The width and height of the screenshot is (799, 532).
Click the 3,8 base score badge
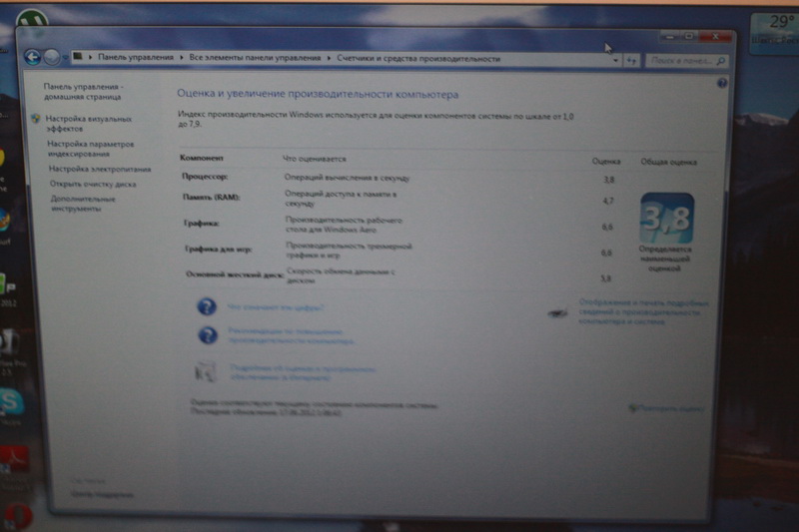pyautogui.click(x=667, y=218)
